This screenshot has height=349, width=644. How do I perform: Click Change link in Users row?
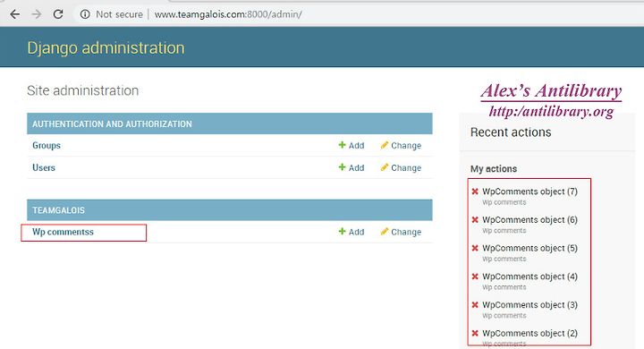(406, 167)
